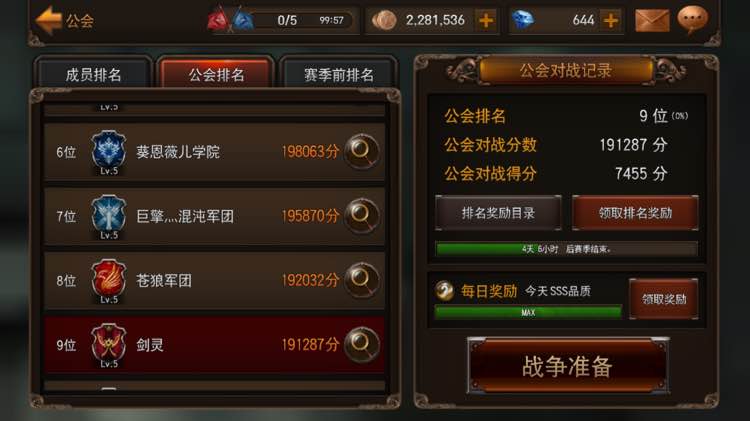Collect daily reward with 领取奖励
Screen dimensions: 750x421
point(664,299)
